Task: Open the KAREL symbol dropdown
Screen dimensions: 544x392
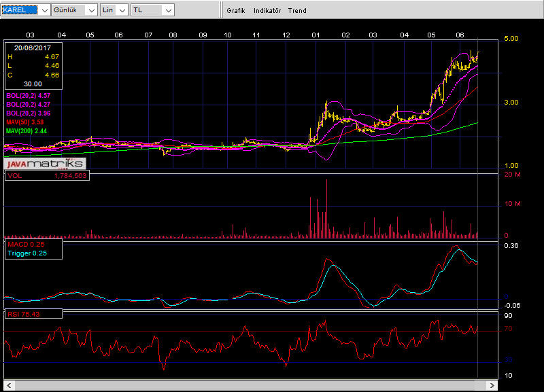Action: (44, 10)
